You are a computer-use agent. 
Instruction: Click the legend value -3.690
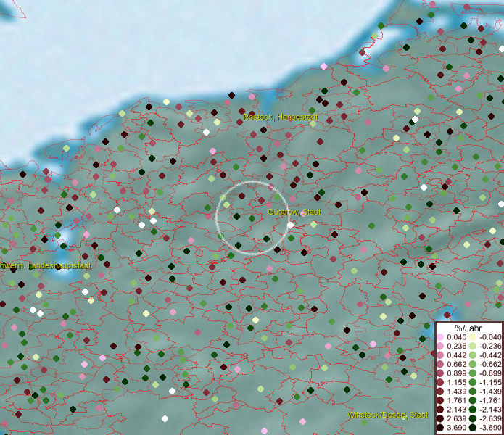[490, 428]
